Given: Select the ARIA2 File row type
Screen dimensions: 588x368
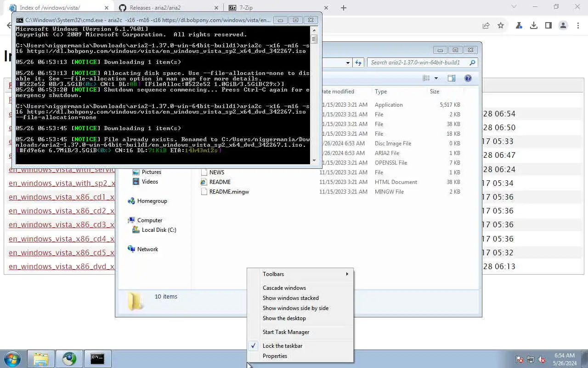Looking at the screenshot, I should coord(387,153).
